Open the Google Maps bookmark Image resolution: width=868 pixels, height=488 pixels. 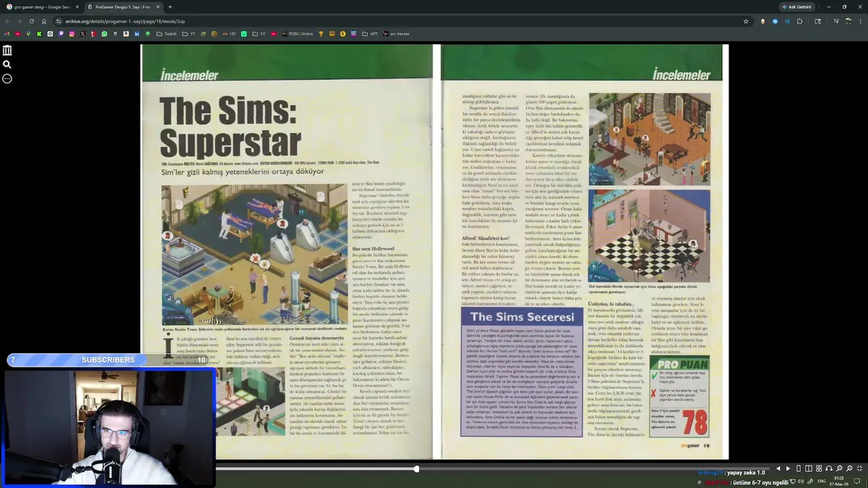coord(28,34)
